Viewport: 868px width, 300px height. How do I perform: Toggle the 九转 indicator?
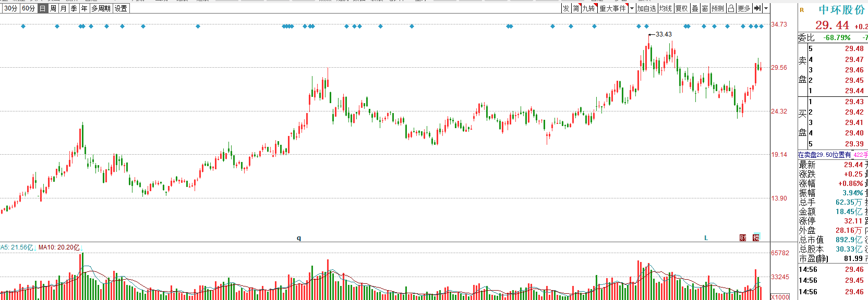[589, 8]
